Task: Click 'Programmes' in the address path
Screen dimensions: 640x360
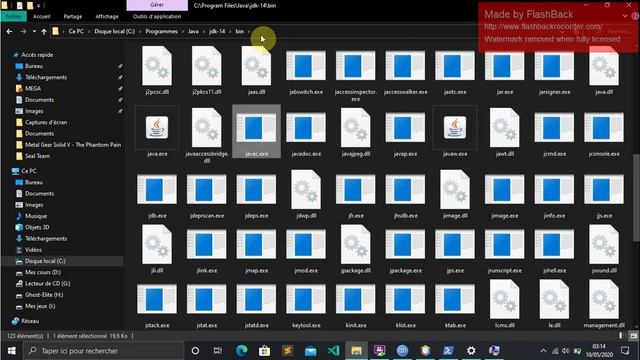Action: point(161,31)
